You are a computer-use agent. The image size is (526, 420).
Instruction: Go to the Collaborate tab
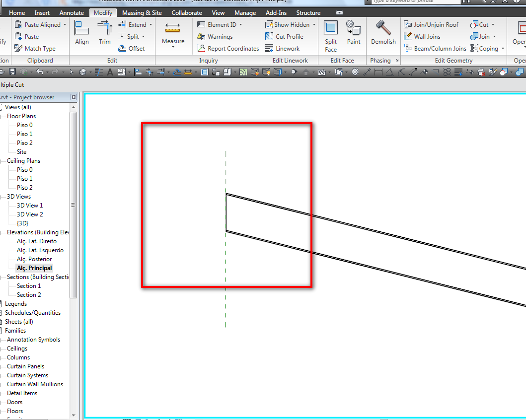click(187, 13)
